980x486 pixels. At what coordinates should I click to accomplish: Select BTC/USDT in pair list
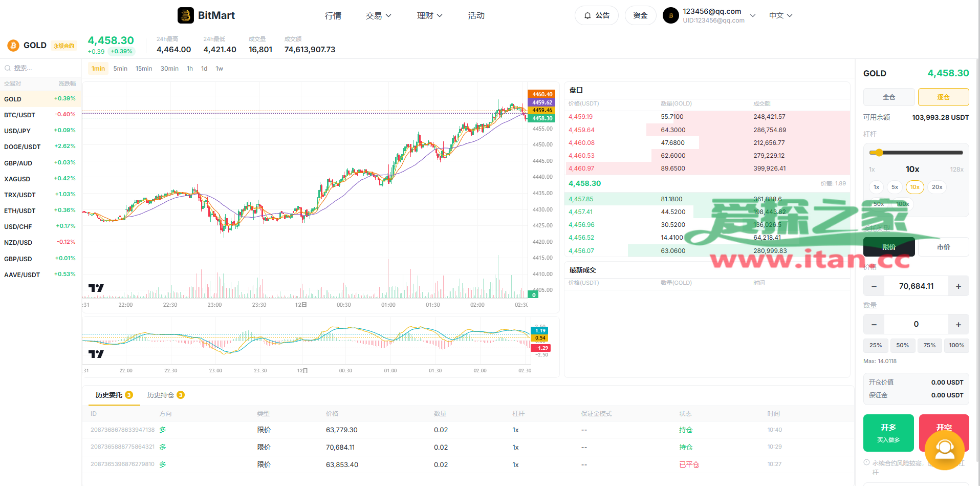(x=40, y=115)
